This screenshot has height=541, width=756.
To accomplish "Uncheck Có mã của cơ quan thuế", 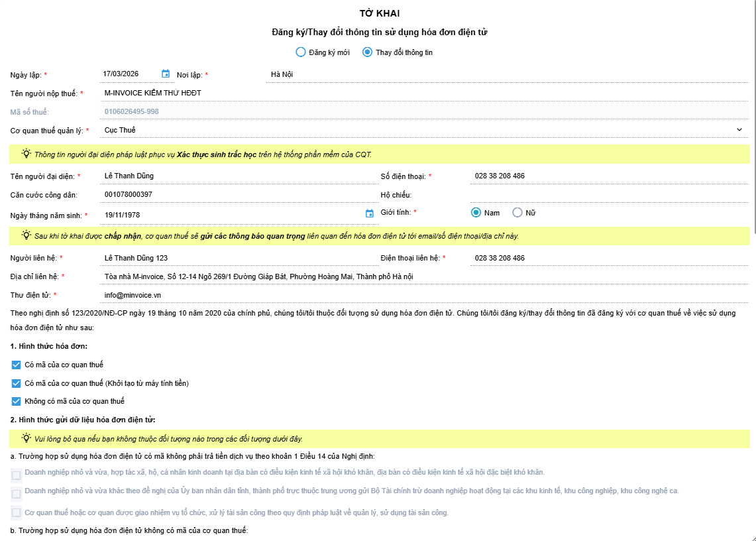I will coord(16,365).
